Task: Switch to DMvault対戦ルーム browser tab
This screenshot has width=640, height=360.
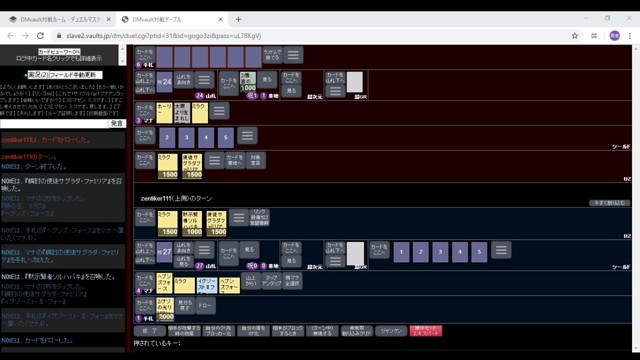Action: (x=60, y=19)
